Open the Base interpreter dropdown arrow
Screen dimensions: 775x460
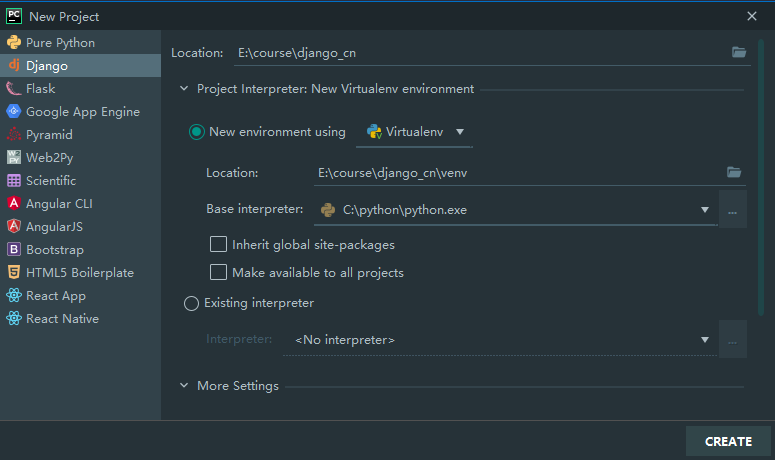(705, 210)
